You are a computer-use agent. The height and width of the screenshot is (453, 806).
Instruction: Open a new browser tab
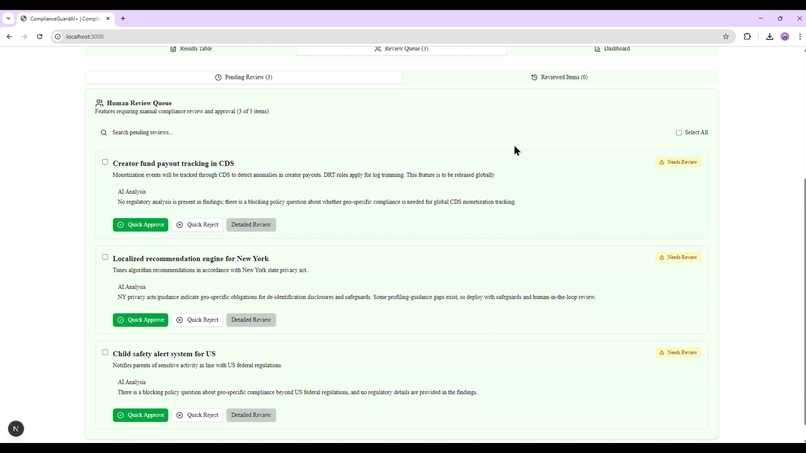(x=123, y=19)
